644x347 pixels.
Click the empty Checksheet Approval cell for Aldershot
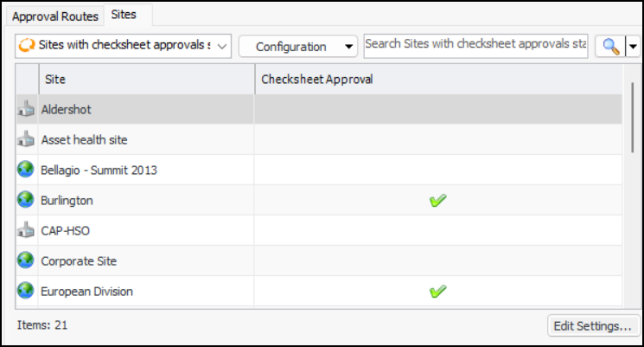[437, 110]
